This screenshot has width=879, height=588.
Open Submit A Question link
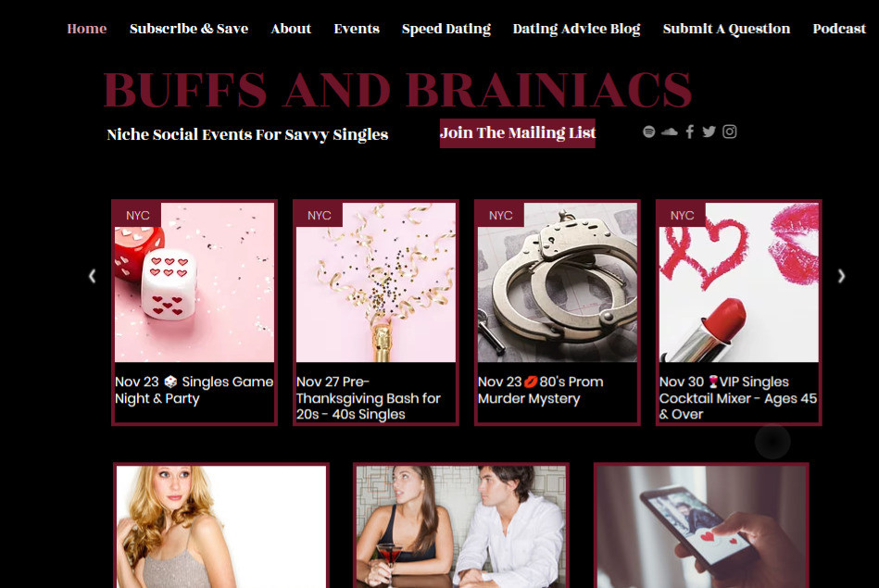tap(726, 29)
